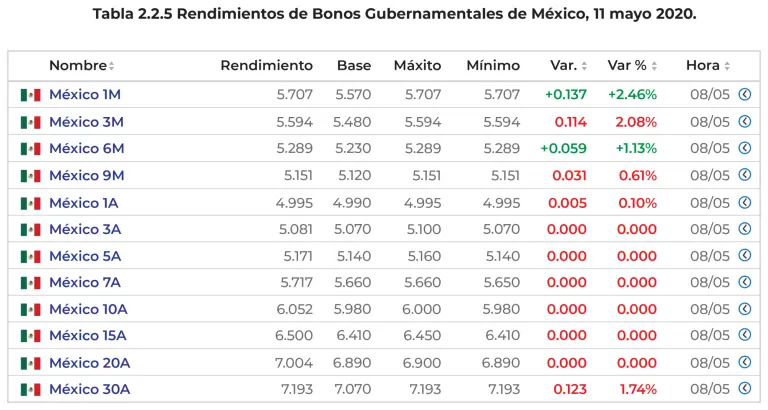Open the México 1M bond link

tap(85, 95)
